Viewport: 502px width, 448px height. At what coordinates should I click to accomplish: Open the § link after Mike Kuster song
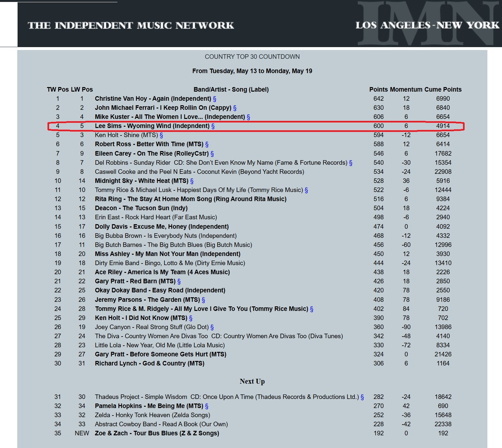click(x=248, y=117)
